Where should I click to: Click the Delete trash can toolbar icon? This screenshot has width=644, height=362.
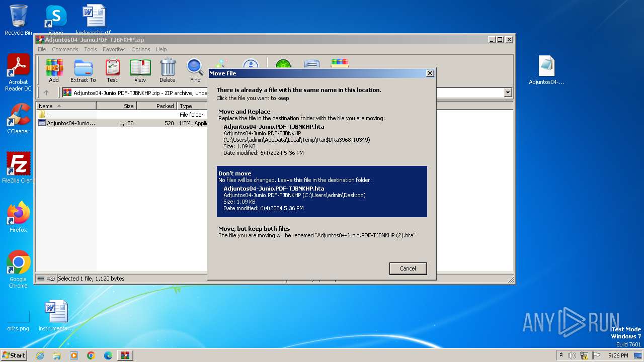point(168,70)
